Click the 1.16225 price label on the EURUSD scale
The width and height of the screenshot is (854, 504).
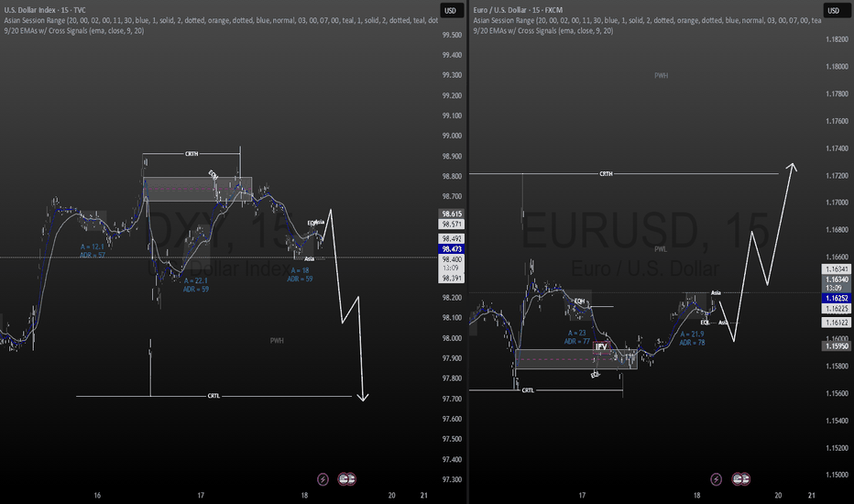836,309
